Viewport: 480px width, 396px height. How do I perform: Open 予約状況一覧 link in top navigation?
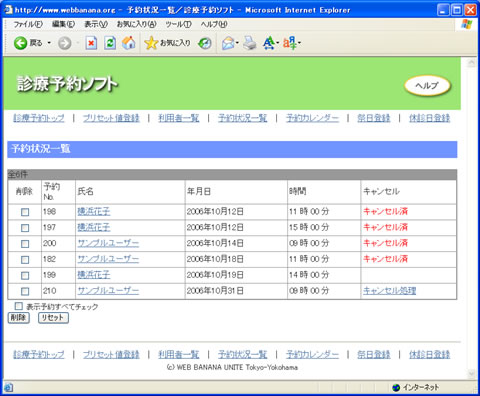[243, 118]
